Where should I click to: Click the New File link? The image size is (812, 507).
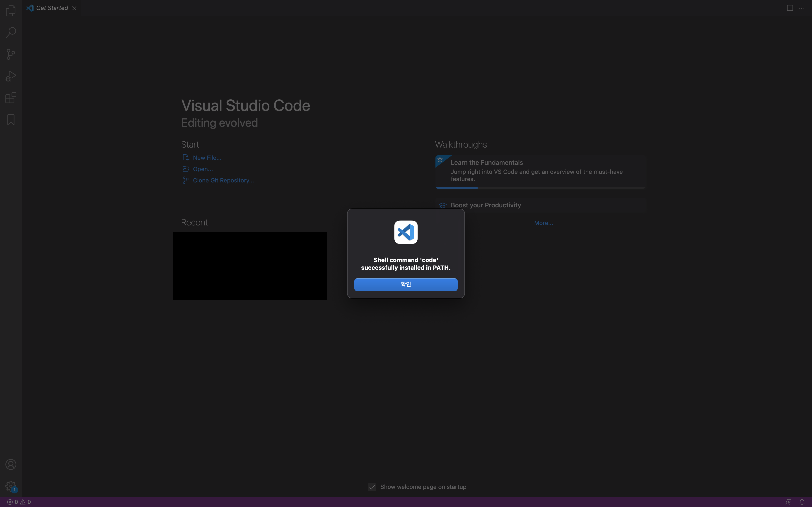pyautogui.click(x=207, y=158)
